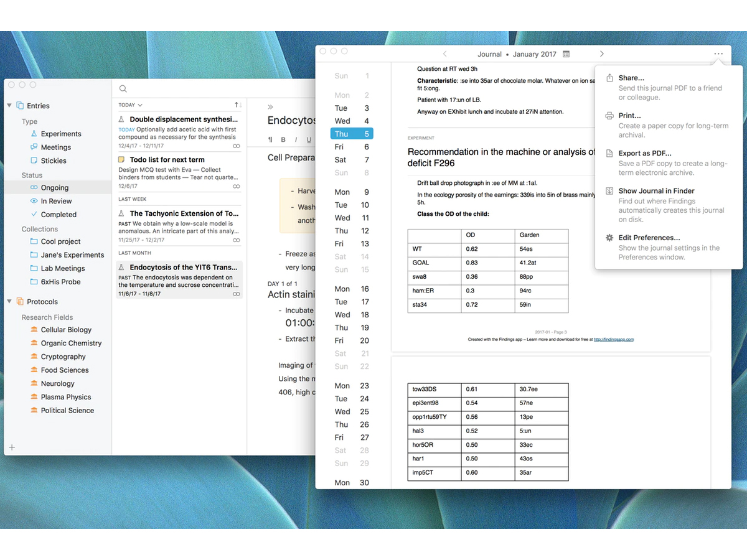The width and height of the screenshot is (747, 560).
Task: Collapse the Protocols section triangle
Action: [9, 302]
